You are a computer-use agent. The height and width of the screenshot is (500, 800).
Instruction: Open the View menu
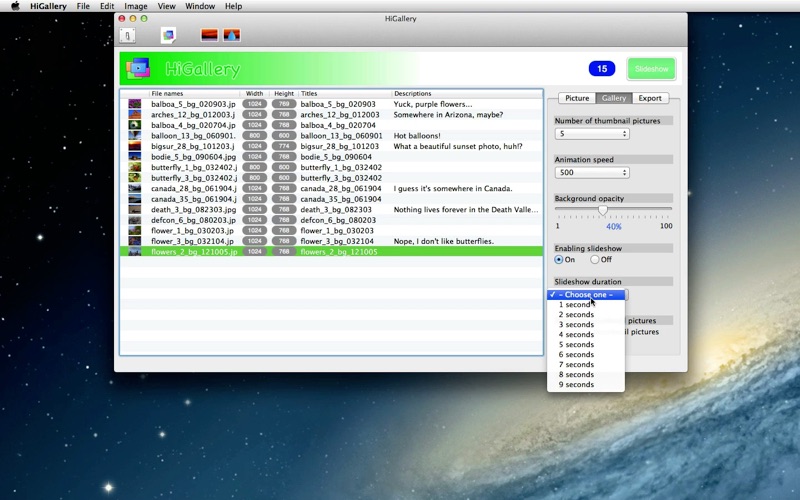point(166,6)
